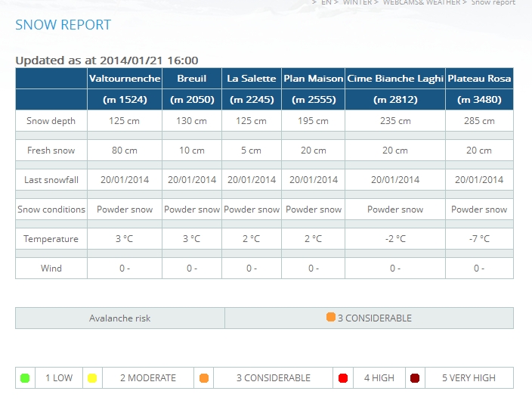Image resolution: width=532 pixels, height=416 pixels.
Task: Select the Breuil column header
Action: [192, 79]
